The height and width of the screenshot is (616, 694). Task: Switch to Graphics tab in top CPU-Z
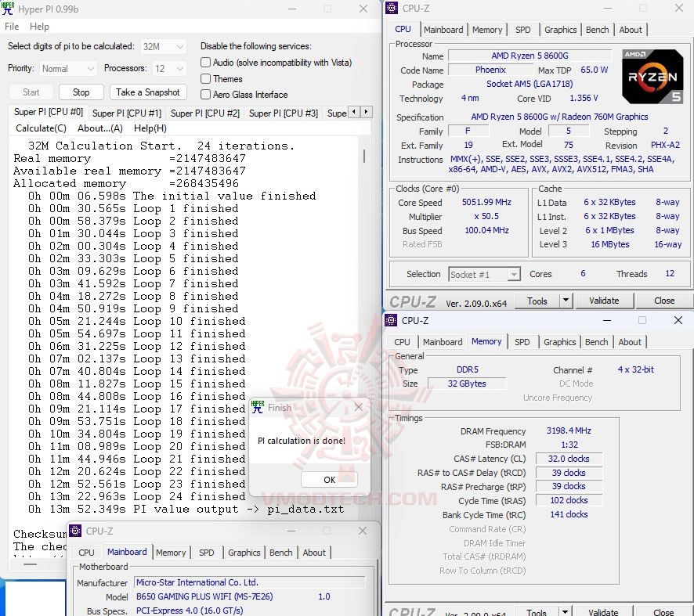tap(560, 30)
